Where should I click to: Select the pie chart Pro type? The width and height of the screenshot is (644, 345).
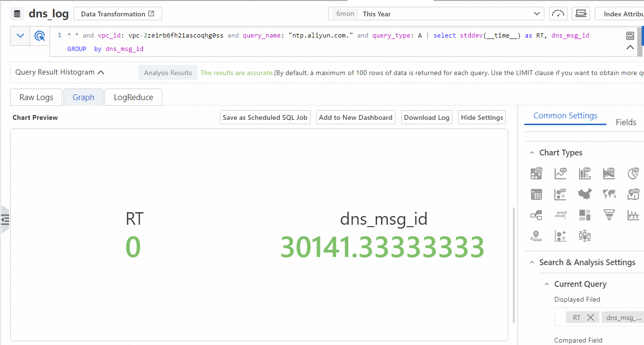pos(633,173)
